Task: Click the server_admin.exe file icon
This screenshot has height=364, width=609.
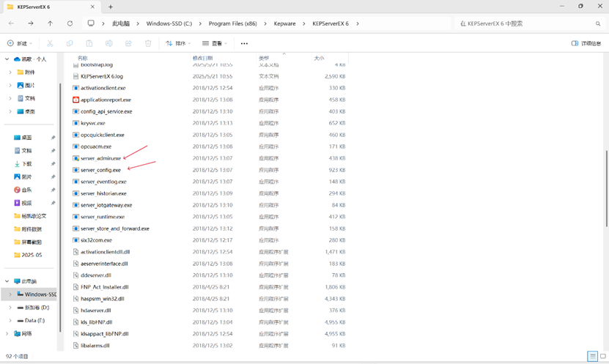Action: click(75, 158)
